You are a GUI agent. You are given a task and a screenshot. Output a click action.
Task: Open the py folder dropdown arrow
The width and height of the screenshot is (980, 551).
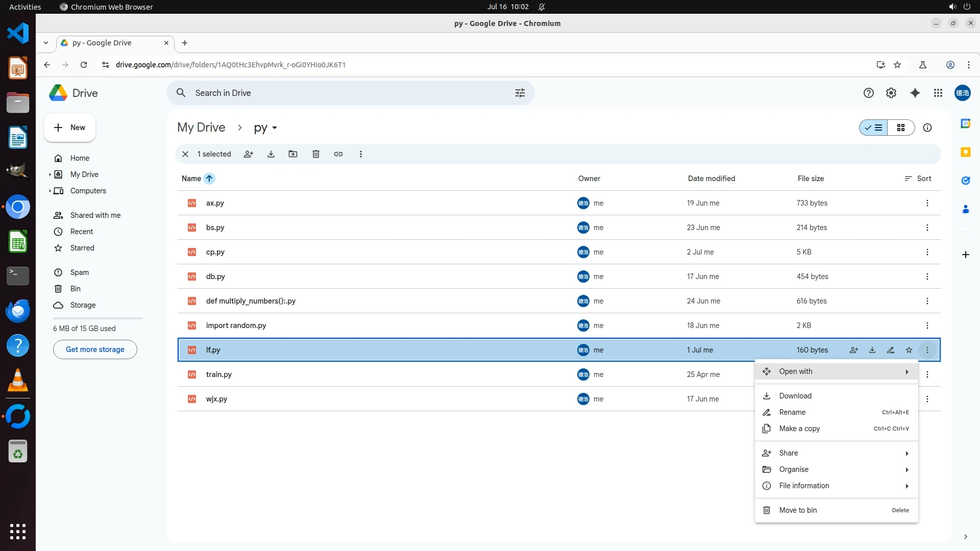coord(275,128)
